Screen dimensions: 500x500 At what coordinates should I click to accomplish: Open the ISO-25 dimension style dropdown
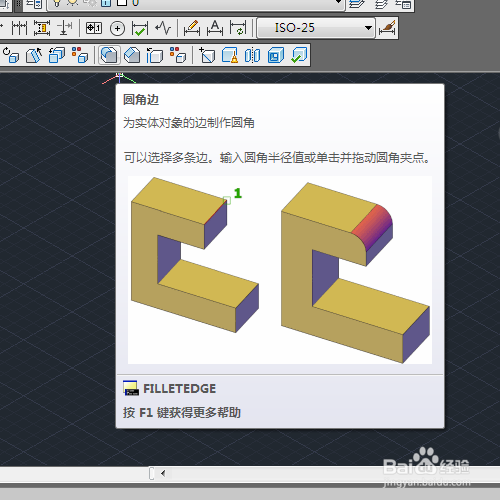click(x=316, y=28)
